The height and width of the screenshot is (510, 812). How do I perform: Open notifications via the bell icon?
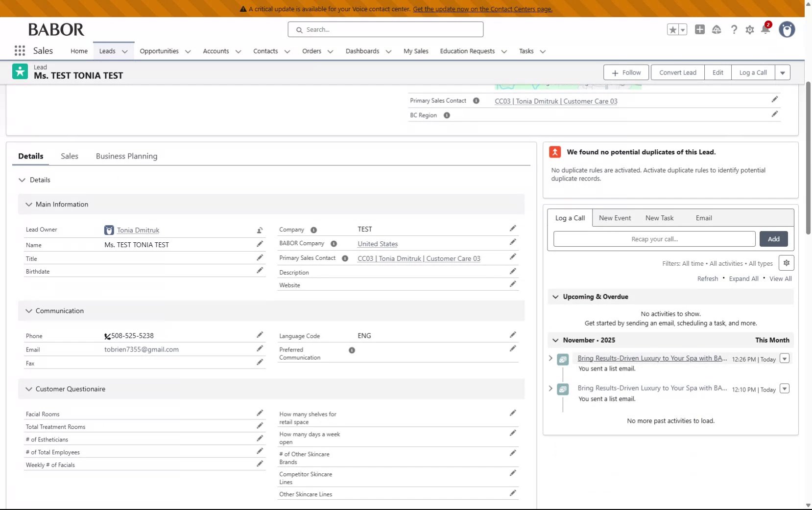pyautogui.click(x=765, y=30)
